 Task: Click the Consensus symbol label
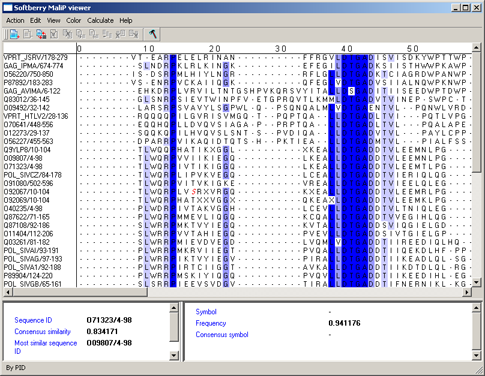pyautogui.click(x=222, y=334)
